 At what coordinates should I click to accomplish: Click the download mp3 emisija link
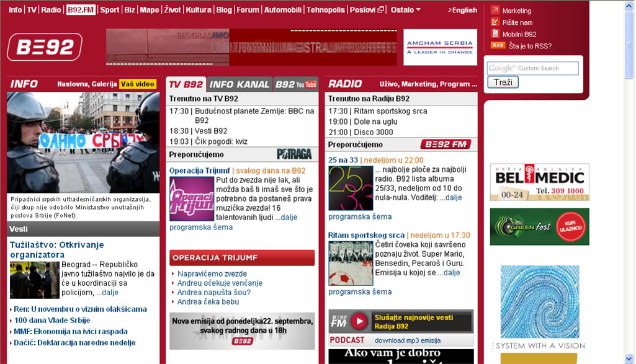coord(407,340)
